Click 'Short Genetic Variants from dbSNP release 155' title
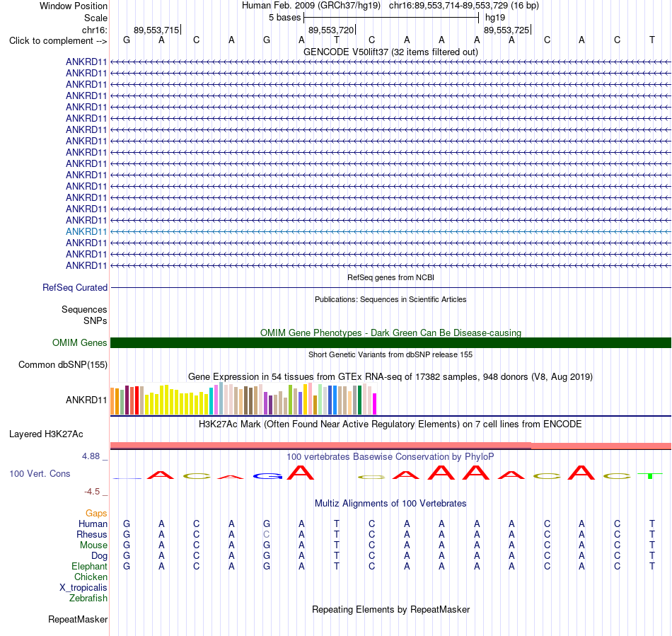Viewport: 672px width, 636px height. coord(390,354)
